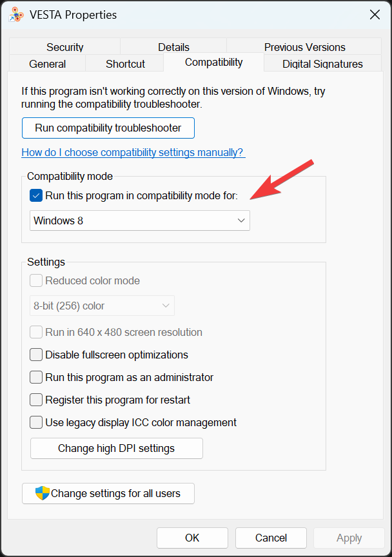Viewport: 392px width, 557px height.
Task: Check Run this program as an administrator
Action: point(36,376)
